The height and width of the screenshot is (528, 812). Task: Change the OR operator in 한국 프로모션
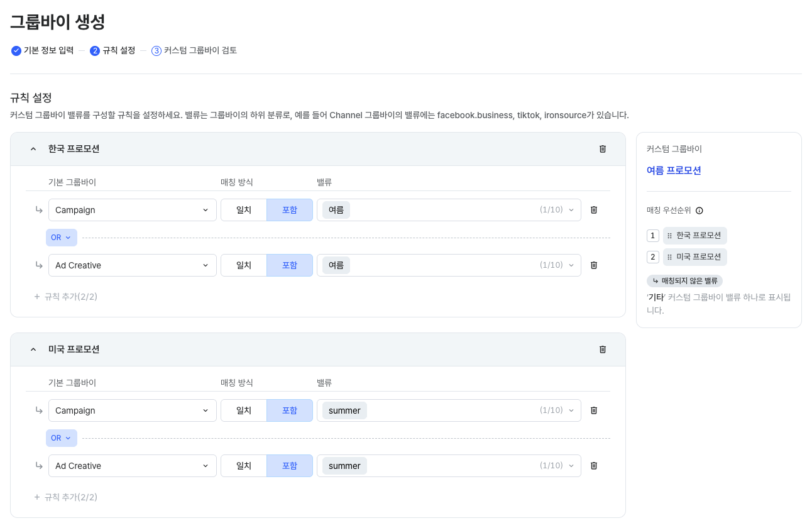(x=62, y=238)
